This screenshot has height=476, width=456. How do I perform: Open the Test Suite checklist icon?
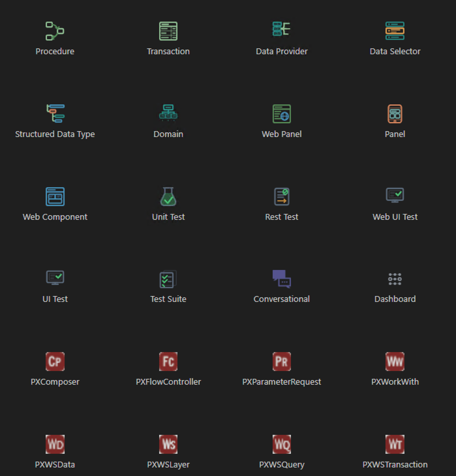coord(168,279)
